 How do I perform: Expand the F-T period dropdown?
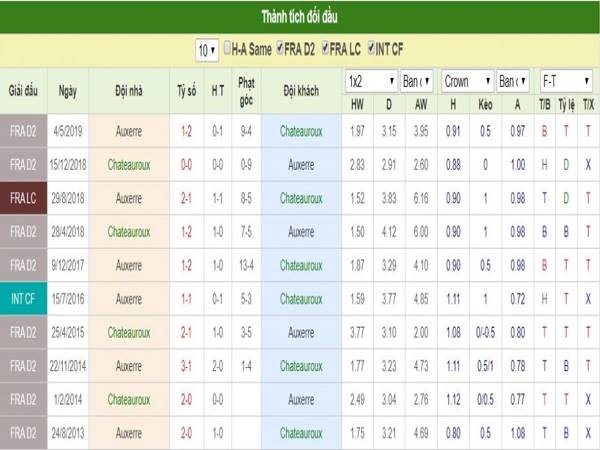coord(566,81)
